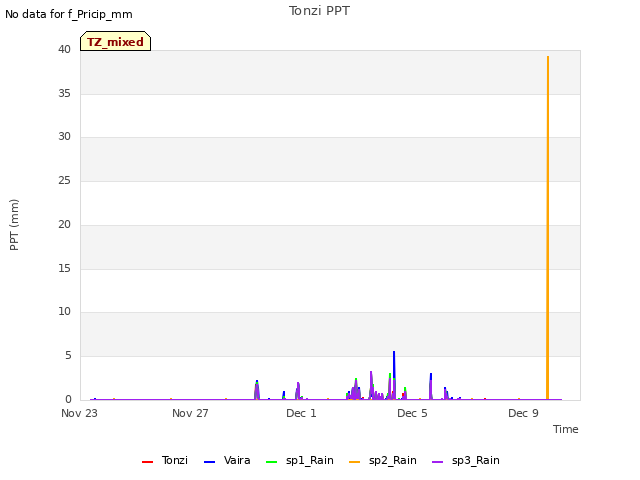The height and width of the screenshot is (480, 640).
Task: Click the blue Vaira legend swatch
Action: click(x=209, y=462)
